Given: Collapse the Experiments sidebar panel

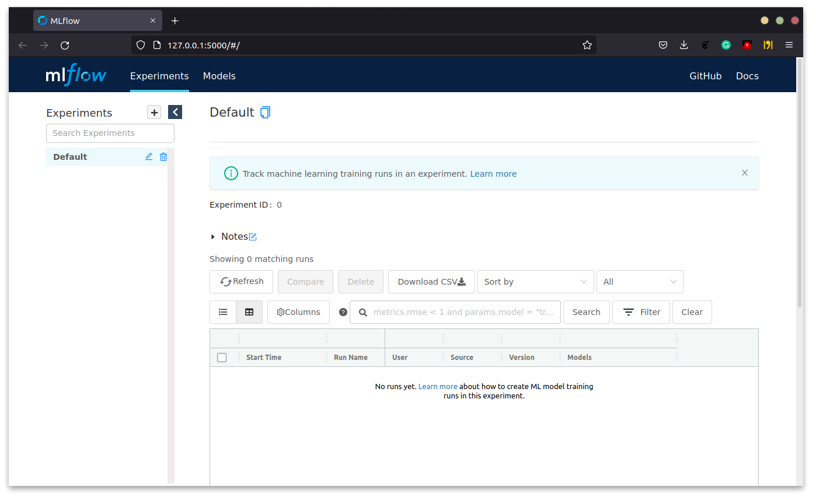Looking at the screenshot, I should coord(175,112).
